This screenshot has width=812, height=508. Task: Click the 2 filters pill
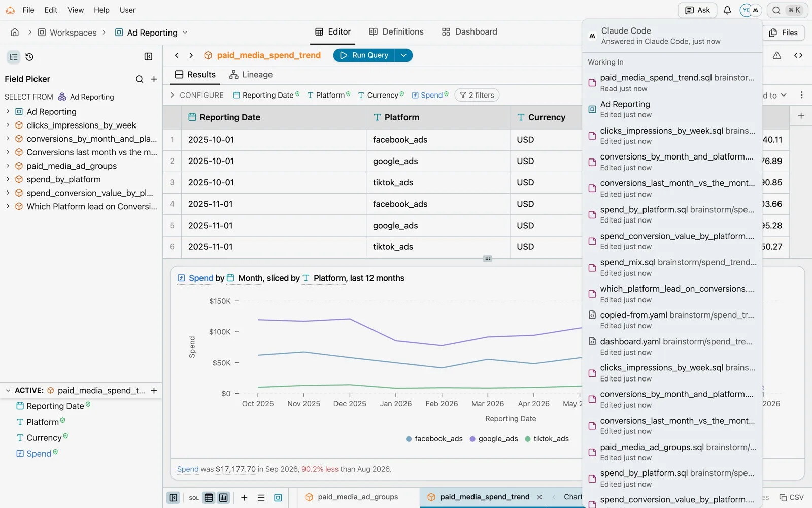[x=477, y=95]
